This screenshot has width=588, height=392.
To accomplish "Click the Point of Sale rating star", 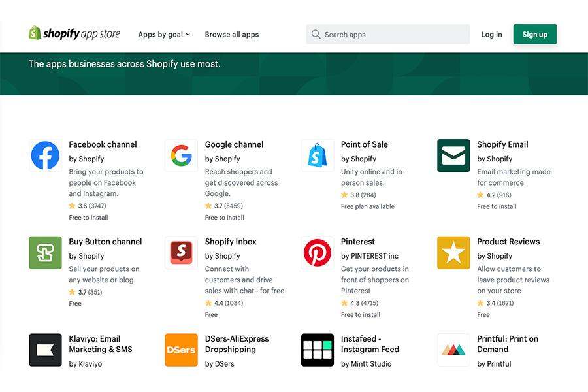I will [344, 195].
